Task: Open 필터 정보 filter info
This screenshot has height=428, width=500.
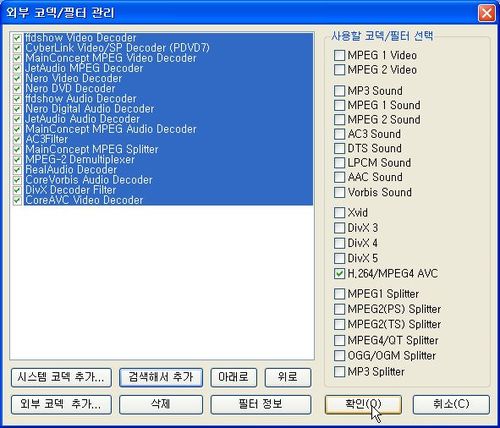Action: click(261, 404)
